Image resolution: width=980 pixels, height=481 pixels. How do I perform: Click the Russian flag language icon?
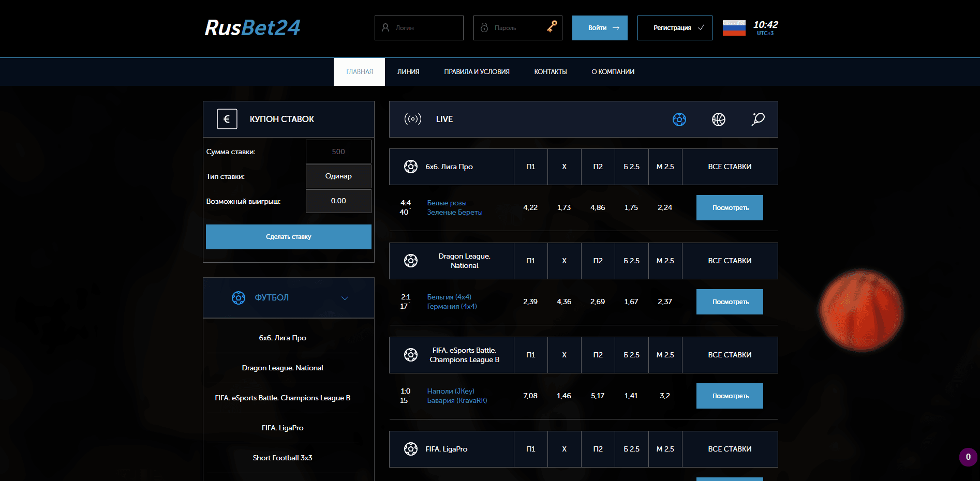point(734,28)
